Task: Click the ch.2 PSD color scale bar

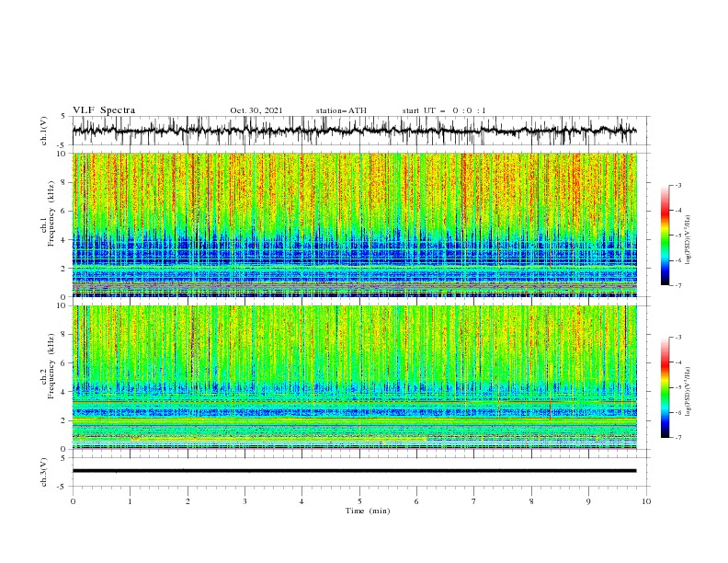Action: click(665, 387)
